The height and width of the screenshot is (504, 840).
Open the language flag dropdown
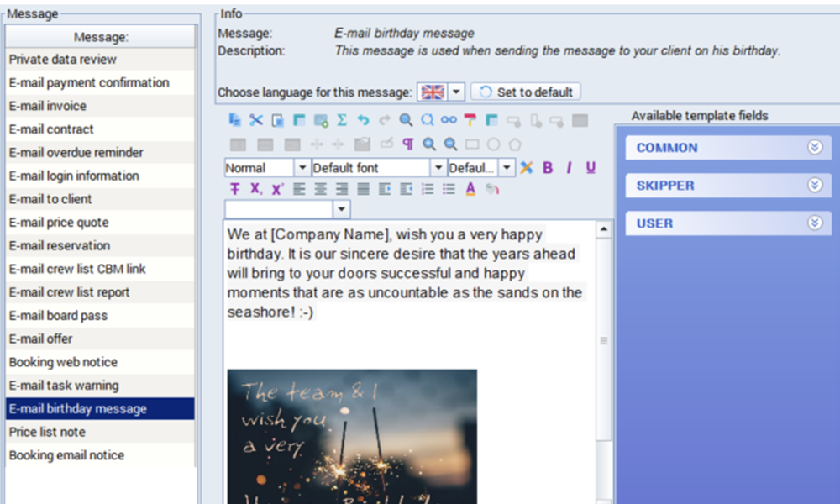click(456, 92)
